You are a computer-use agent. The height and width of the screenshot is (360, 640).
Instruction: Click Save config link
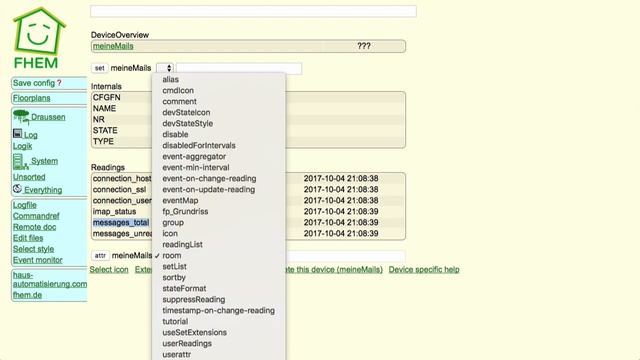click(x=34, y=83)
